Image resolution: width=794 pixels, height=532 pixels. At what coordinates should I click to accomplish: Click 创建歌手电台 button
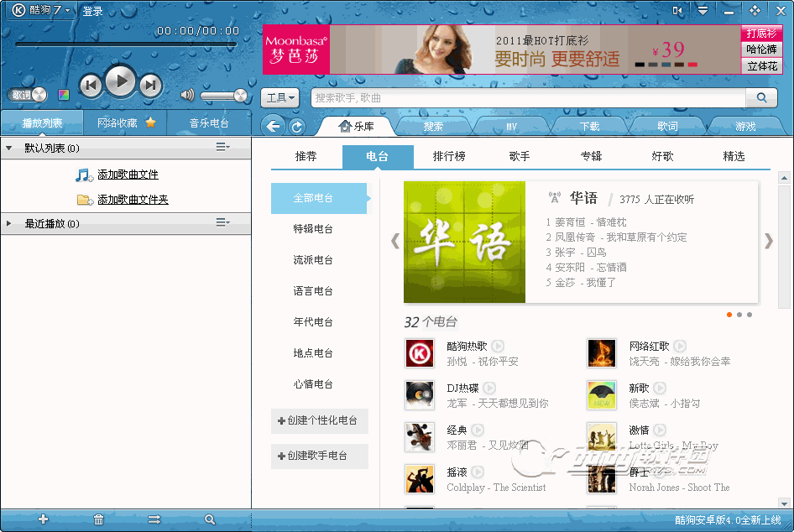coord(319,456)
